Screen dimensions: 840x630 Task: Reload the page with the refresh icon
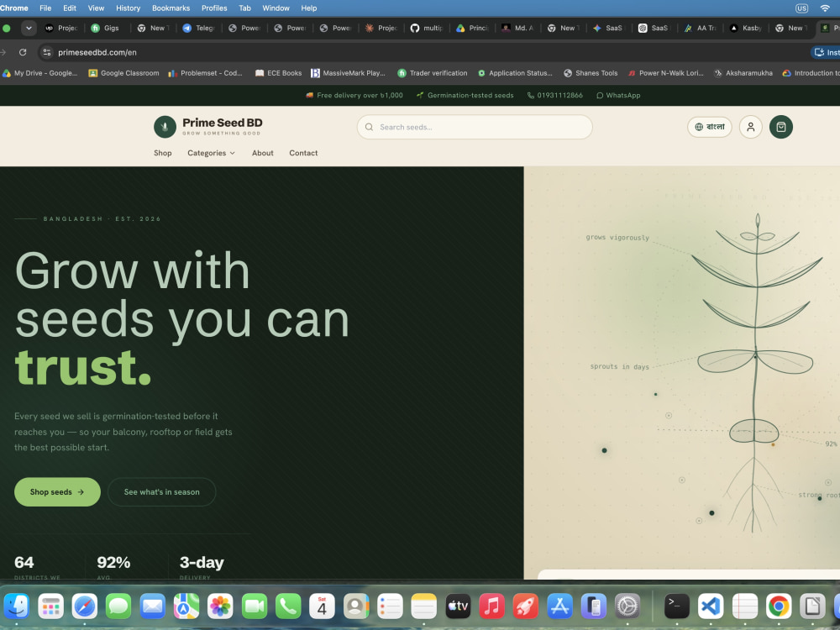23,52
